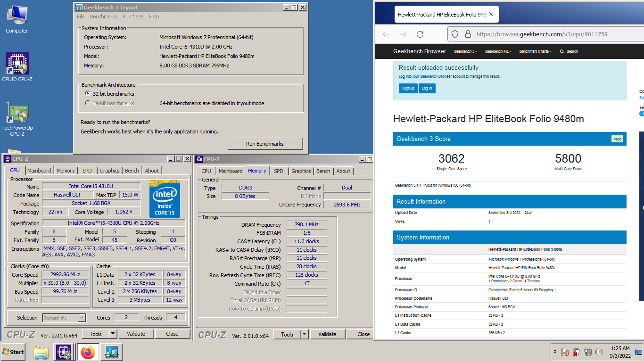Click the 5800 multi-core score

coord(568,158)
